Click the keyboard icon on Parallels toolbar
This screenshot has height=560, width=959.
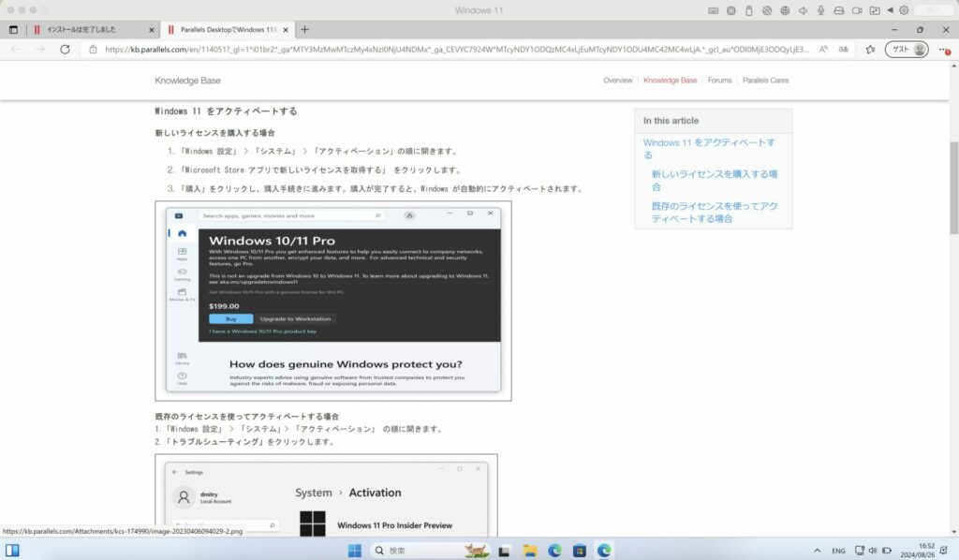click(715, 10)
